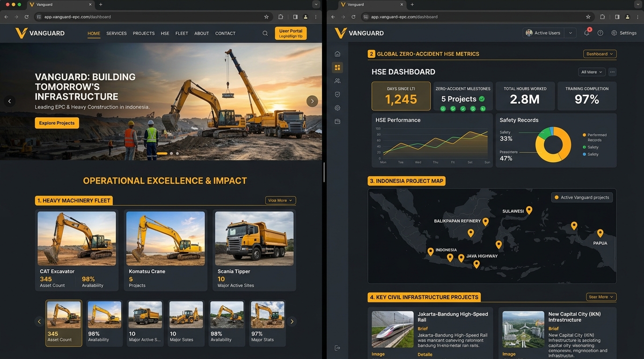644x359 pixels.
Task: Click New Capital City (IKN) project image
Action: 523,329
